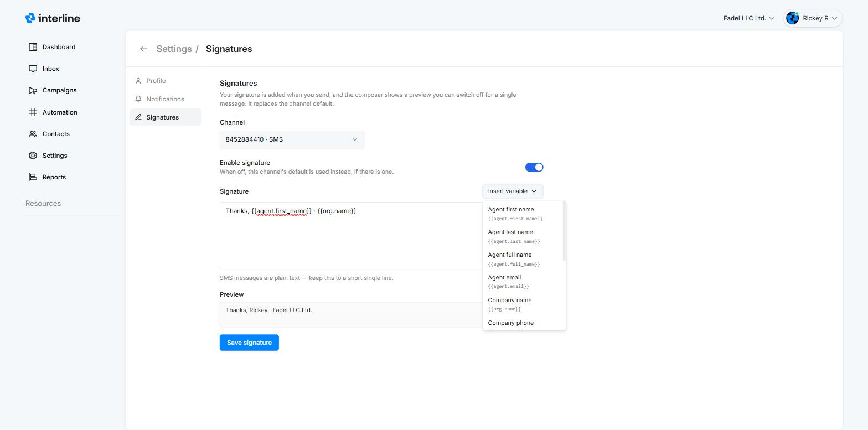This screenshot has height=430, width=868.
Task: Collapse the Insert variable dropdown
Action: pyautogui.click(x=513, y=191)
